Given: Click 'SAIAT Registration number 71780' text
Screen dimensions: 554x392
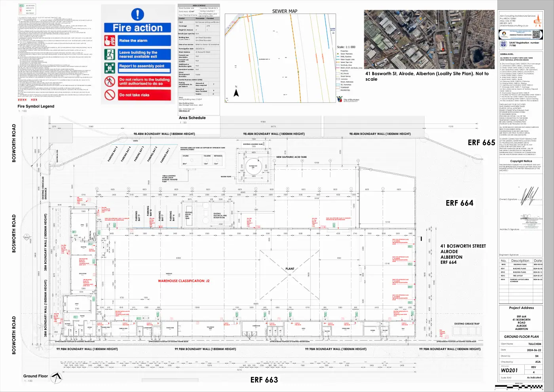Looking at the screenshot, I should click(524, 44).
